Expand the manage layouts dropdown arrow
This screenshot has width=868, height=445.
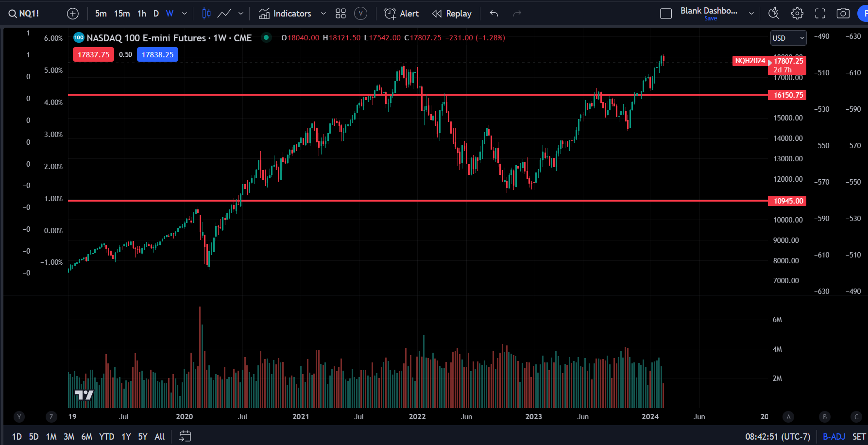(x=751, y=14)
